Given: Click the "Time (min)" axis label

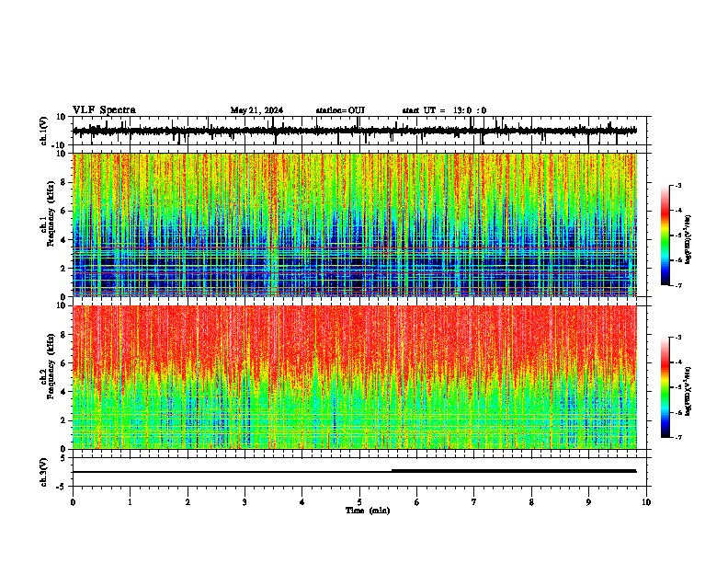Looking at the screenshot, I should click(x=368, y=511).
